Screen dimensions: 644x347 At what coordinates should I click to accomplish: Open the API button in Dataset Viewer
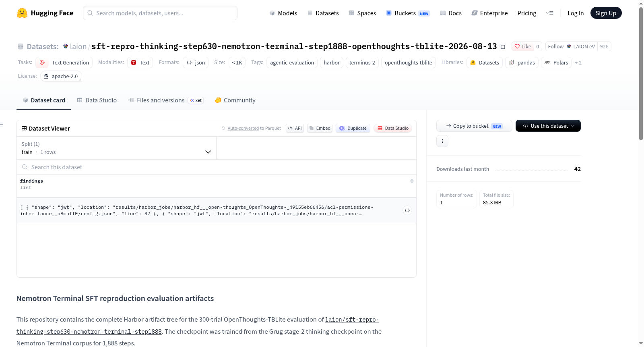point(295,128)
